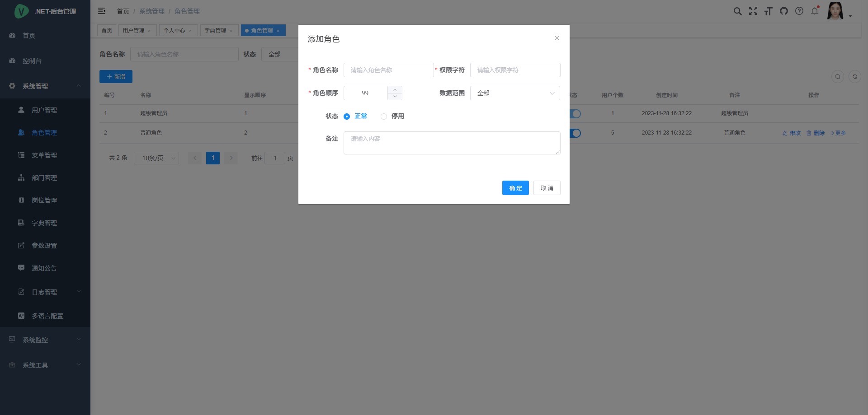The width and height of the screenshot is (868, 415).
Task: Open the 状态 filter dropdown showing 全部
Action: (280, 54)
